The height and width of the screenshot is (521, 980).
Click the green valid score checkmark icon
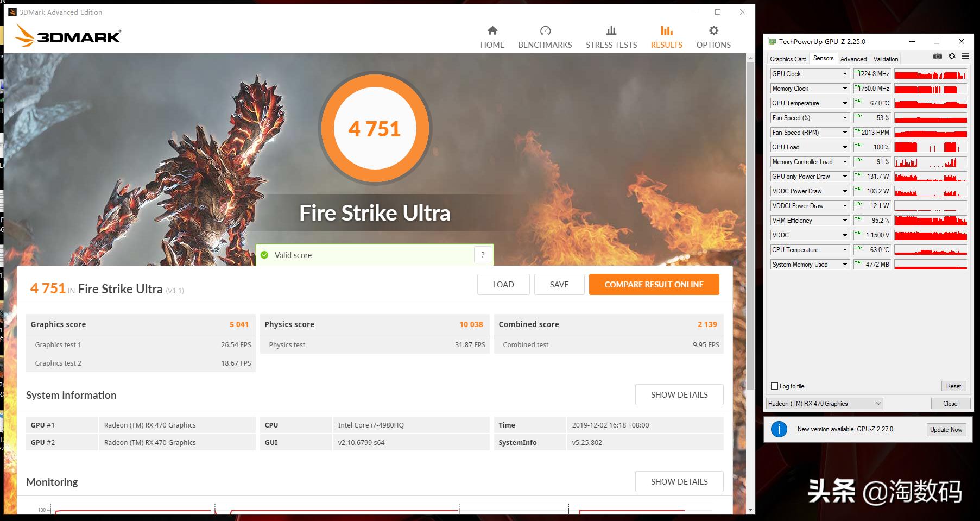[x=264, y=255]
